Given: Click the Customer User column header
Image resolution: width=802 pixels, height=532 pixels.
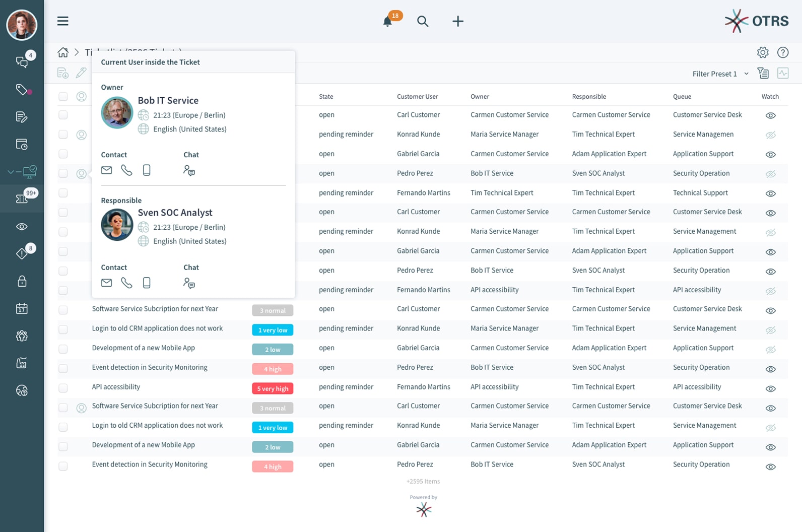Looking at the screenshot, I should pyautogui.click(x=417, y=97).
